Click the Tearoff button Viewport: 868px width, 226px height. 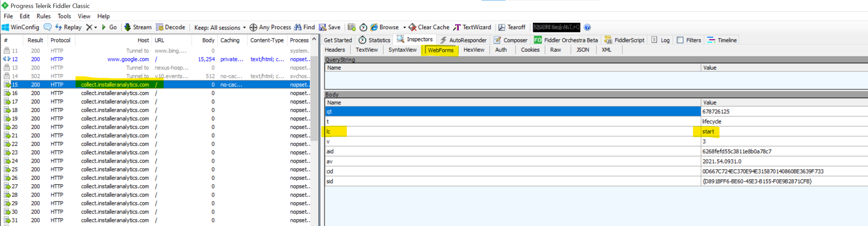point(512,27)
